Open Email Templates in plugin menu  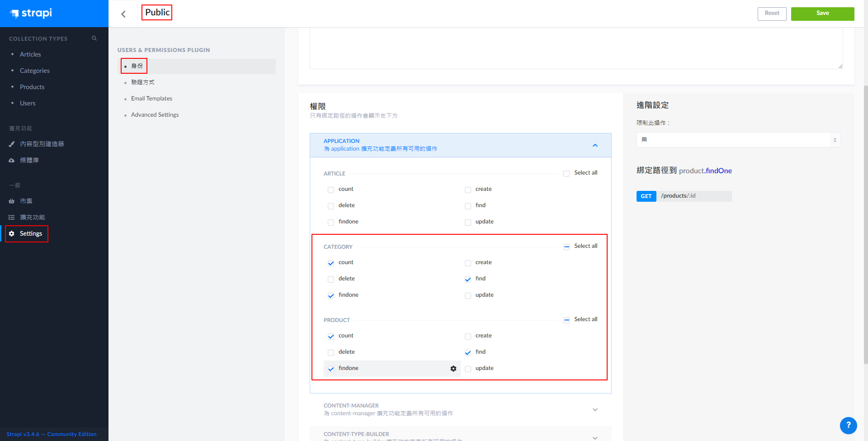click(151, 99)
